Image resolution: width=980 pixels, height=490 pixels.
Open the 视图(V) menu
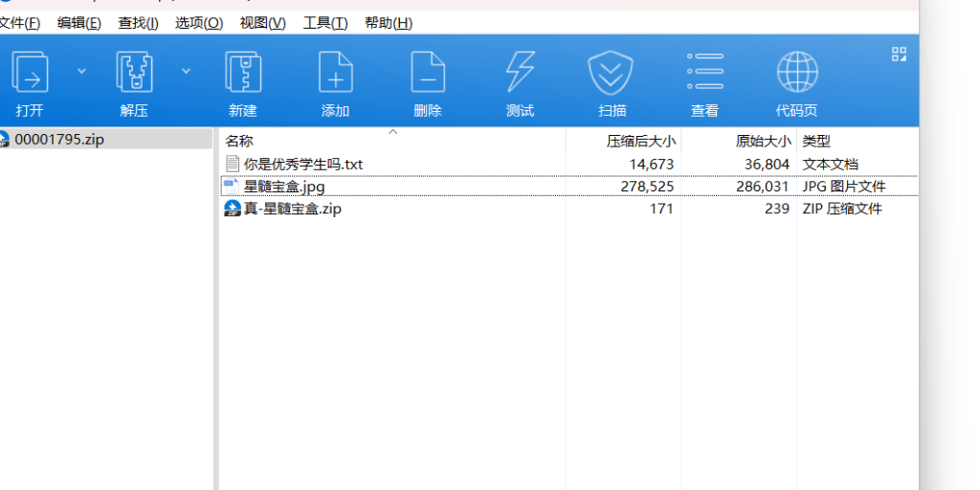tap(262, 23)
